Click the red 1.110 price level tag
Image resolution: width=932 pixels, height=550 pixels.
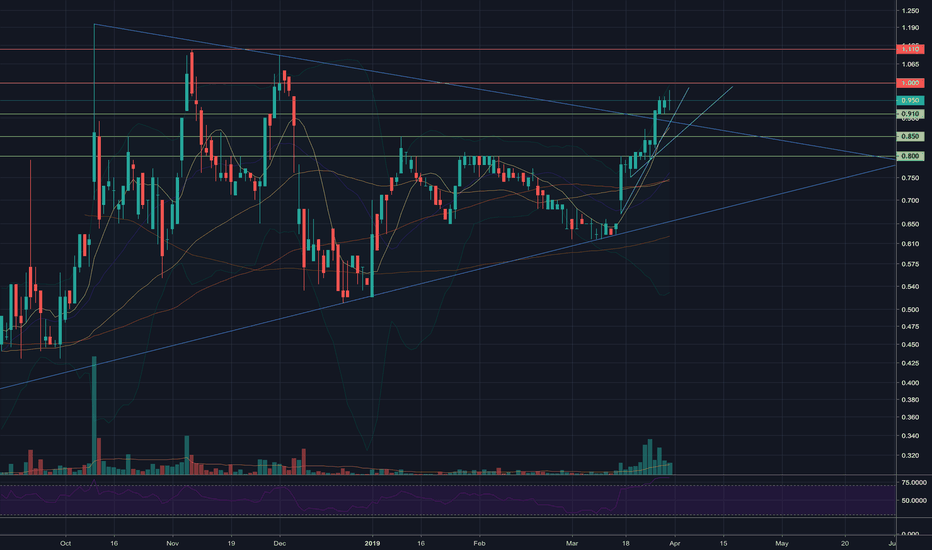pos(910,49)
